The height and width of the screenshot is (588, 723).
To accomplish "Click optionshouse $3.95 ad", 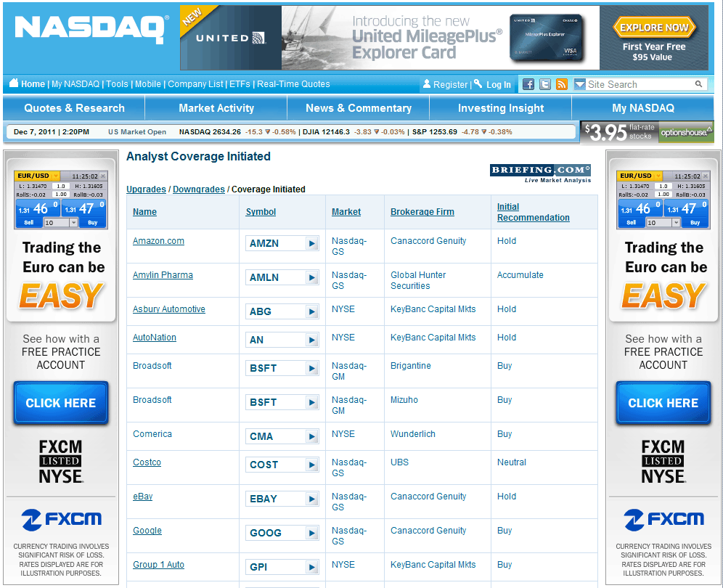I will coord(648,132).
